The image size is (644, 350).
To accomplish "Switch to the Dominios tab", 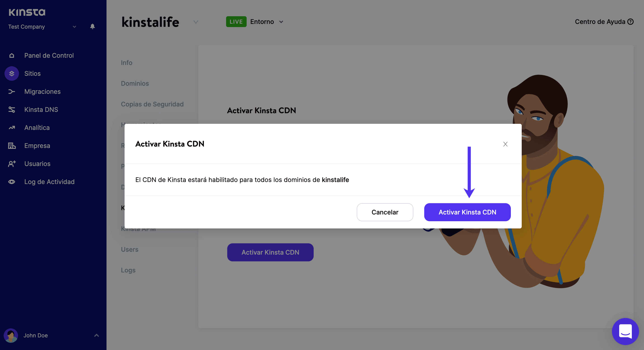I will click(135, 83).
